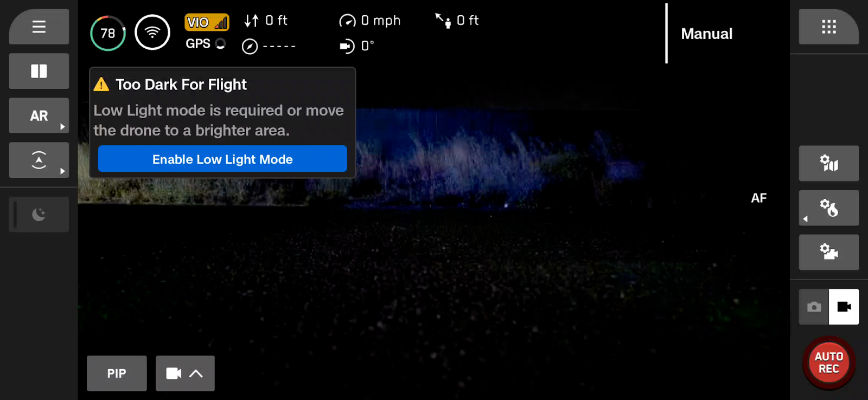Tap the Wi-Fi signal indicator
Image resolution: width=868 pixels, height=400 pixels.
(152, 33)
